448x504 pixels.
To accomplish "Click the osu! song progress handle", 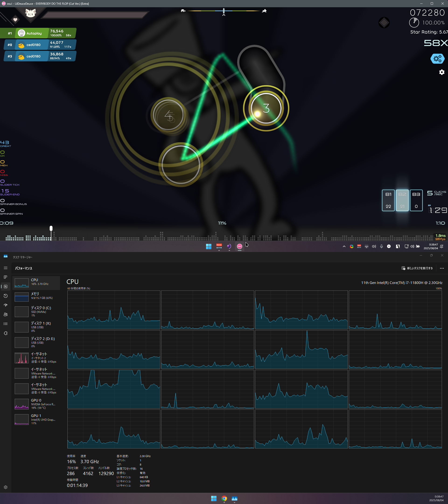I will 51,228.
